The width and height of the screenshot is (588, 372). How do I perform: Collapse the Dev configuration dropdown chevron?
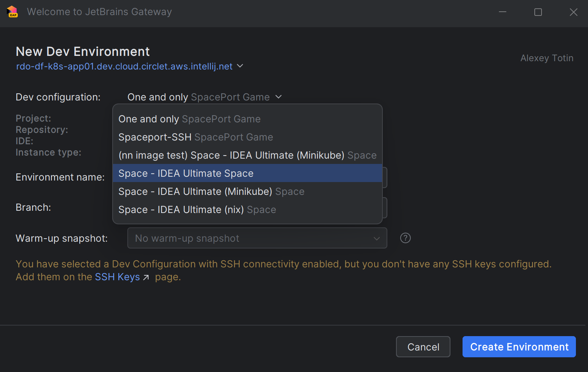(279, 97)
